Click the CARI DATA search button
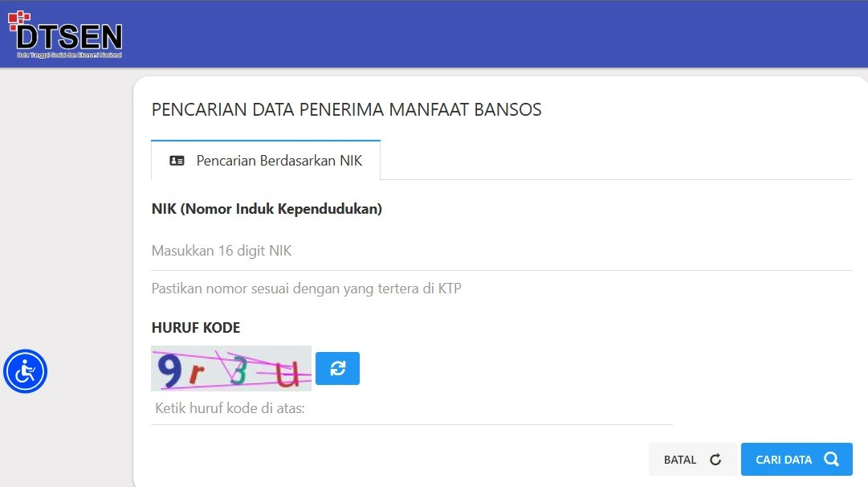Image resolution: width=868 pixels, height=487 pixels. click(797, 460)
